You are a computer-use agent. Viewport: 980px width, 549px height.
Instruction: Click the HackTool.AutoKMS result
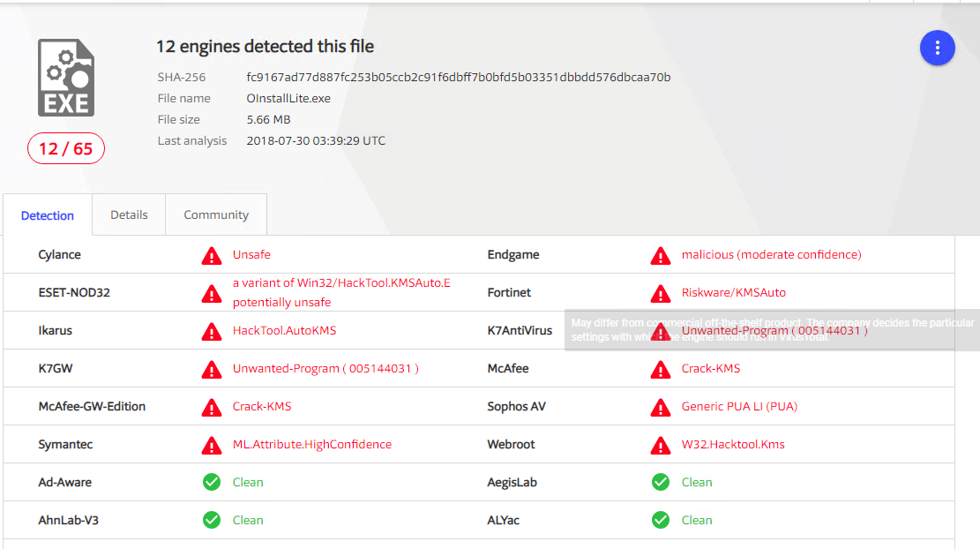coord(284,330)
